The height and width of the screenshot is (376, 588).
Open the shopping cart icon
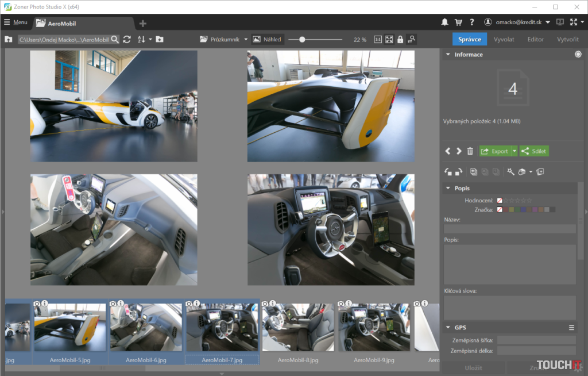(x=458, y=22)
